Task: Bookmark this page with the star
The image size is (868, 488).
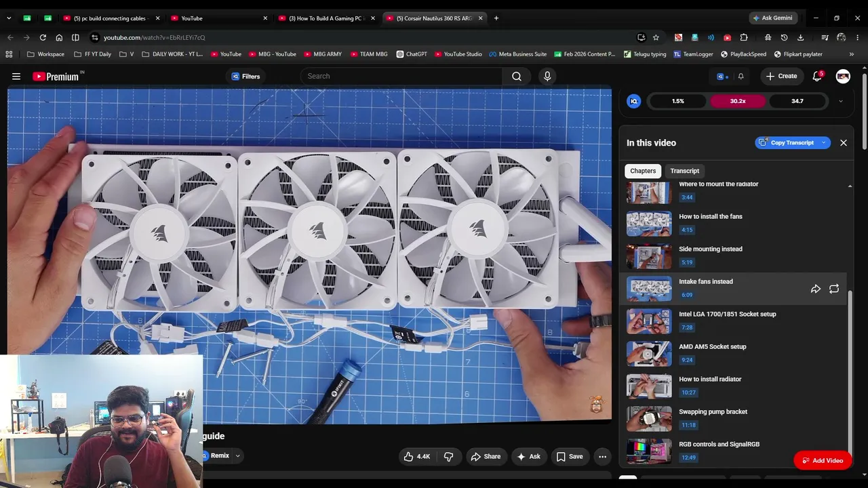Action: (x=656, y=37)
